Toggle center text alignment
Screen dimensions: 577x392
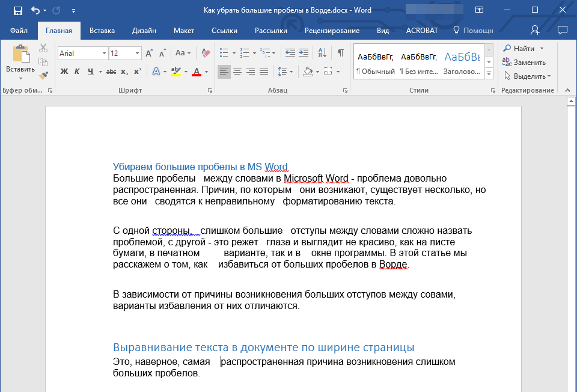coord(237,72)
